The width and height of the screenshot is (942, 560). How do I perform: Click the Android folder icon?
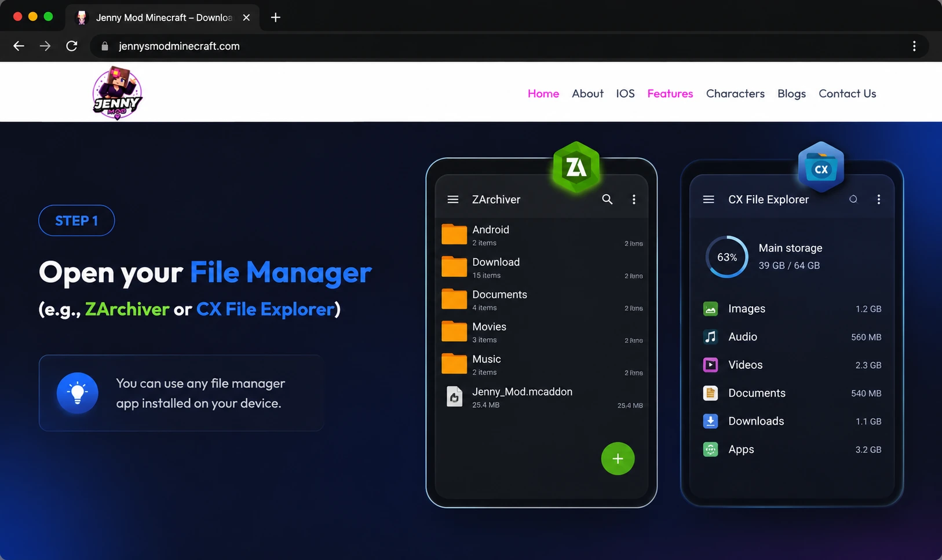[454, 235]
